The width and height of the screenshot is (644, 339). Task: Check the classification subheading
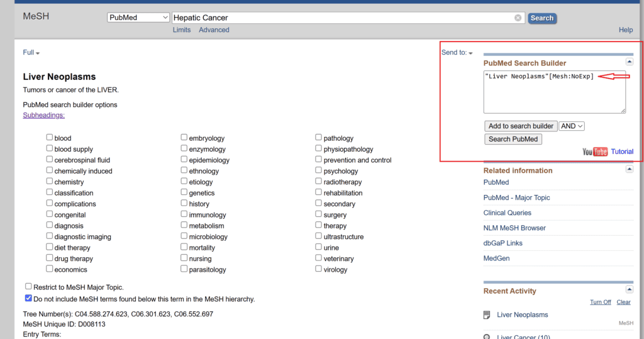coord(49,192)
